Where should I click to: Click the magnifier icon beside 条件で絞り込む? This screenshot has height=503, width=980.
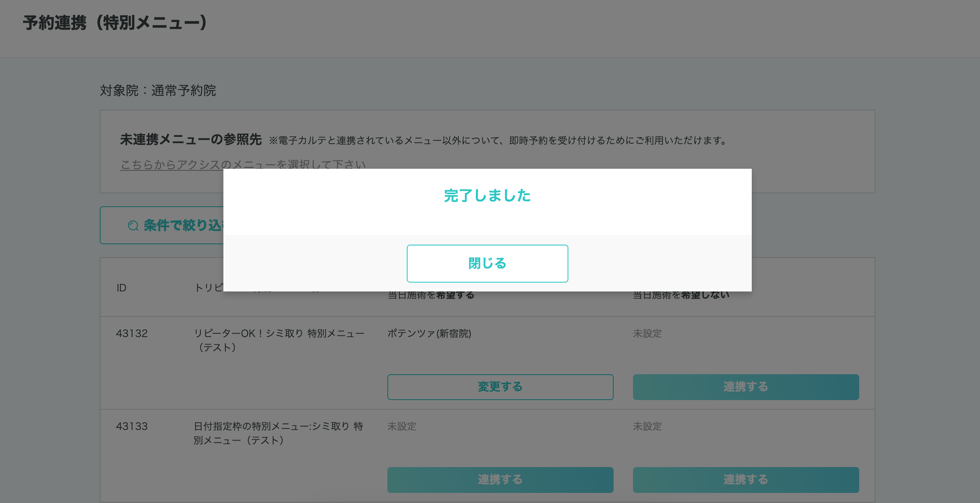(133, 226)
